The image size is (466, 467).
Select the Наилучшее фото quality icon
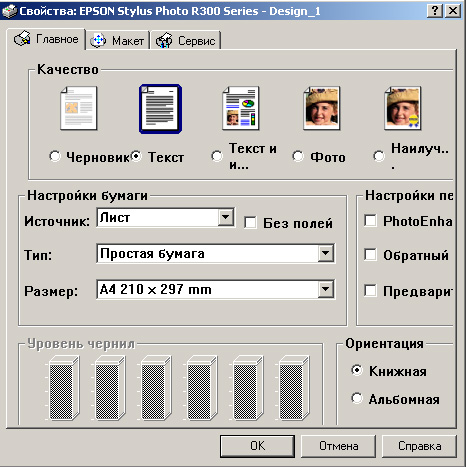click(403, 108)
